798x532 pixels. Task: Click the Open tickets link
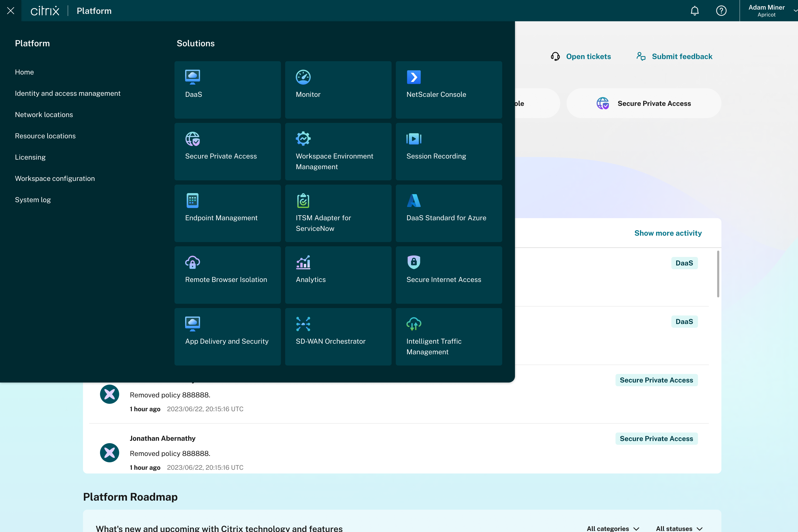point(588,56)
